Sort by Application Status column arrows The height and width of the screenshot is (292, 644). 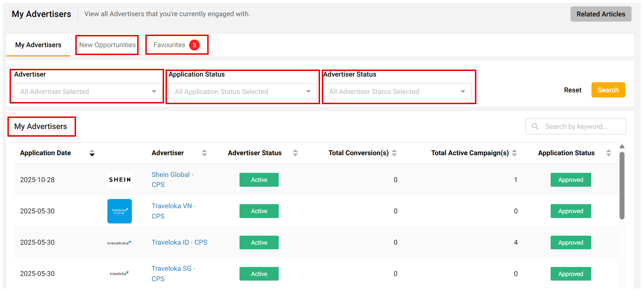(608, 153)
